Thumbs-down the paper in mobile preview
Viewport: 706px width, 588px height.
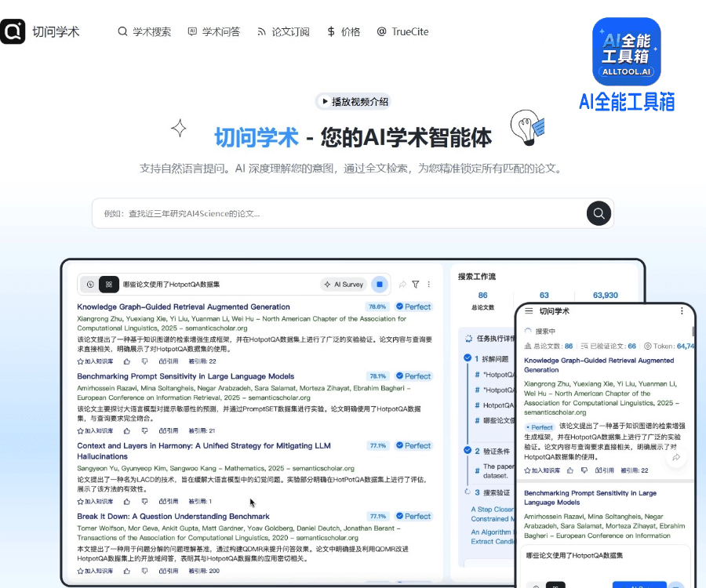[584, 470]
